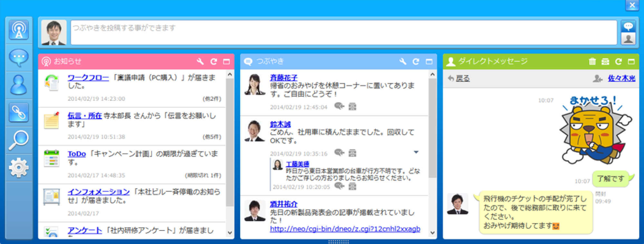This screenshot has height=244, width=644.
Task: Click the ToDo calendar list icon
Action: [52, 158]
